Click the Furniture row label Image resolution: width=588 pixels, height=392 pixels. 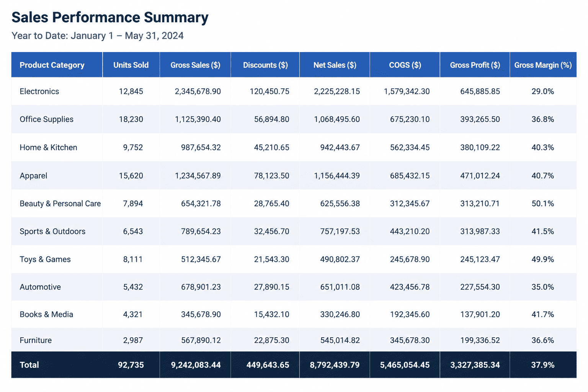[x=36, y=340]
